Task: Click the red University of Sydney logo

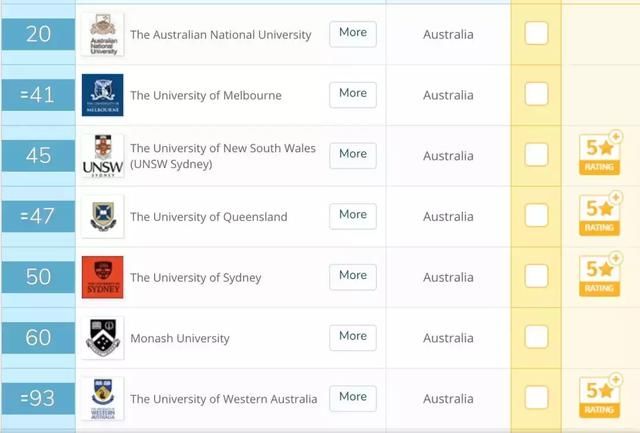Action: click(x=102, y=277)
